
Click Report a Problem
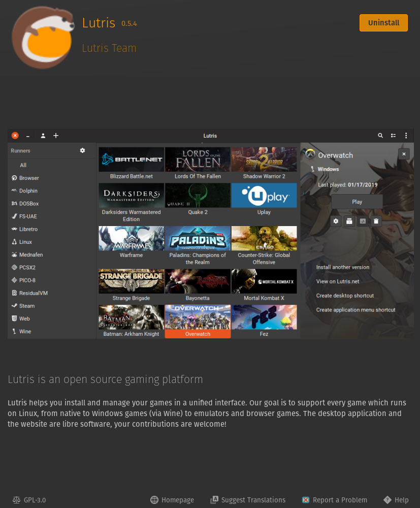(334, 500)
